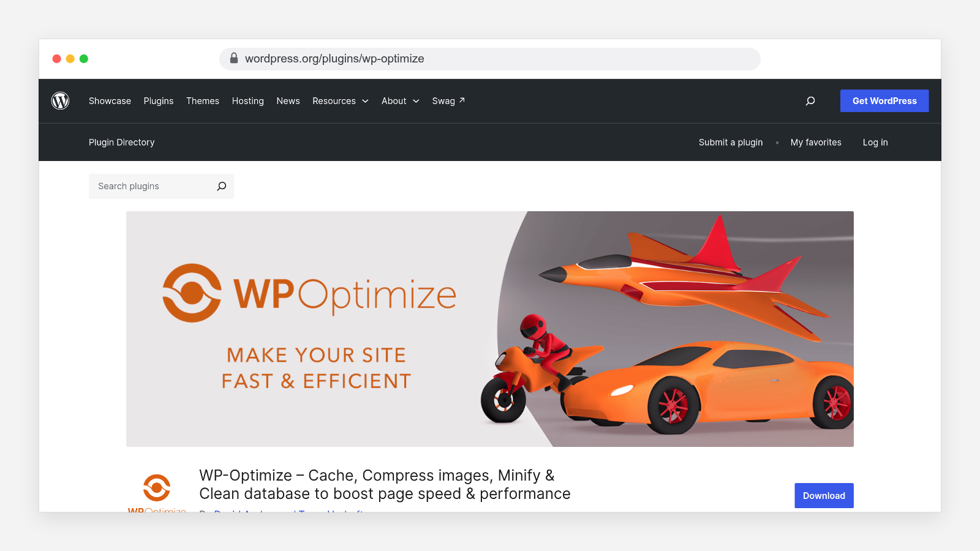Expand the Resources dropdown menu
This screenshot has width=980, height=551.
click(341, 101)
